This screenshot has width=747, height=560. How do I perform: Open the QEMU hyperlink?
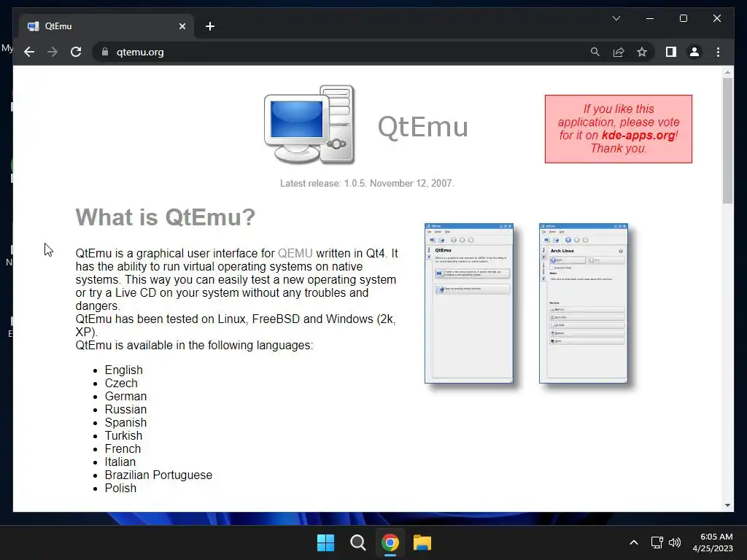tap(295, 253)
